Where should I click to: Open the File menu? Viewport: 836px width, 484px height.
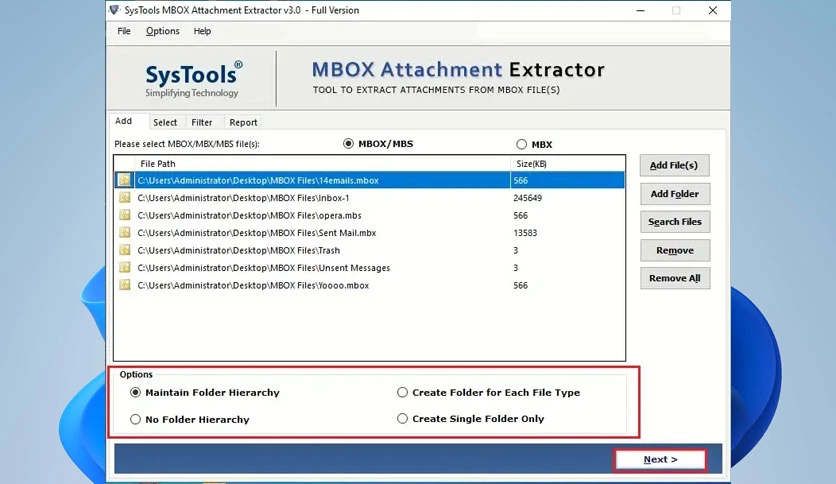click(x=124, y=31)
